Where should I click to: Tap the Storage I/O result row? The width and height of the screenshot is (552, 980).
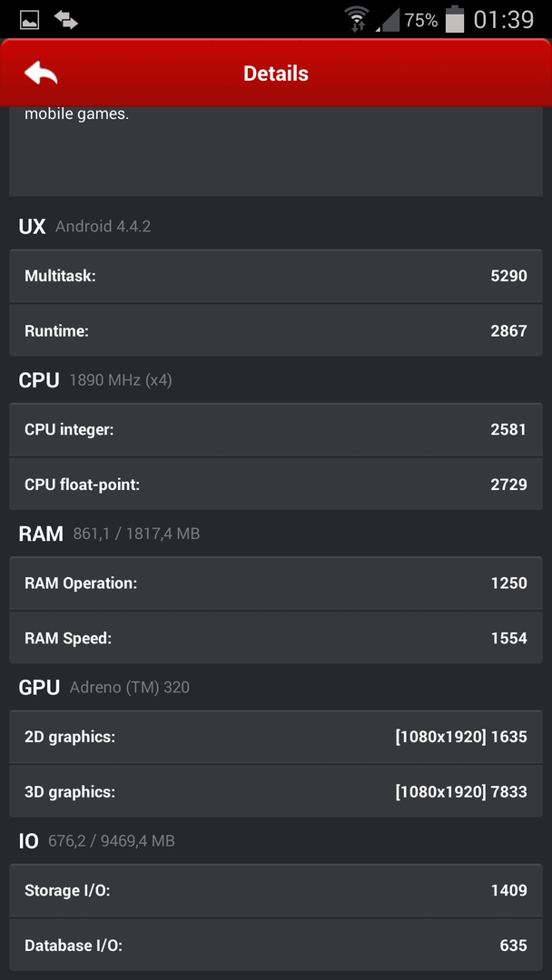pos(276,891)
